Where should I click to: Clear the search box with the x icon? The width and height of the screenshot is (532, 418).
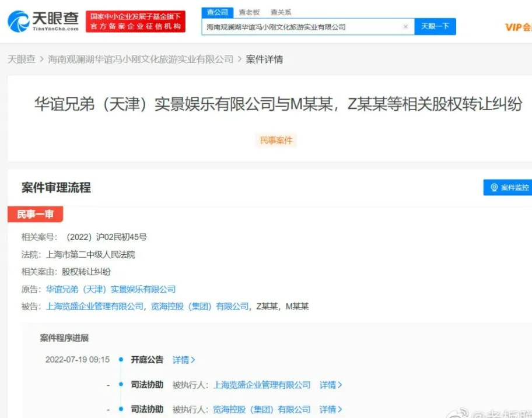coord(405,26)
